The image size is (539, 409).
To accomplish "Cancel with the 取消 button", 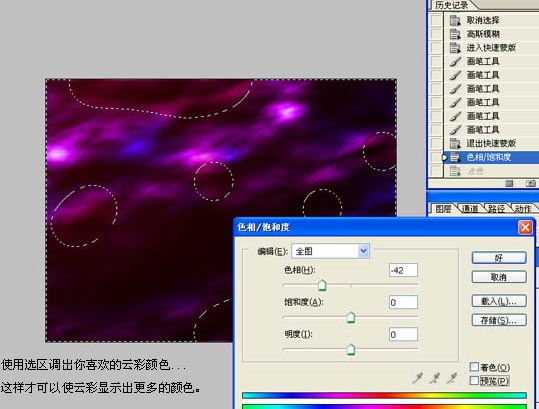I will pos(499,277).
